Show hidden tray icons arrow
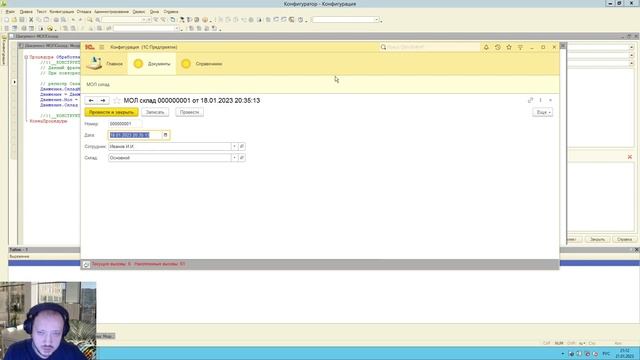Screen dimensions: 640x360 (562, 353)
